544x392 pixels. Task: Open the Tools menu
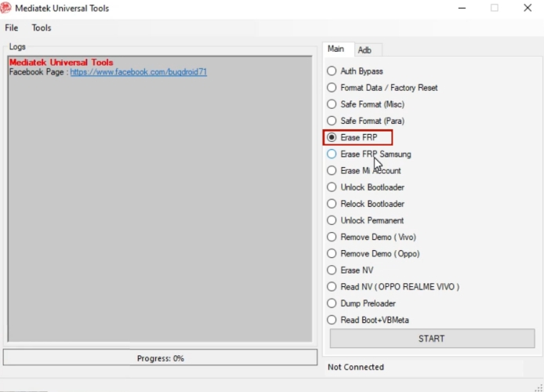click(x=42, y=27)
